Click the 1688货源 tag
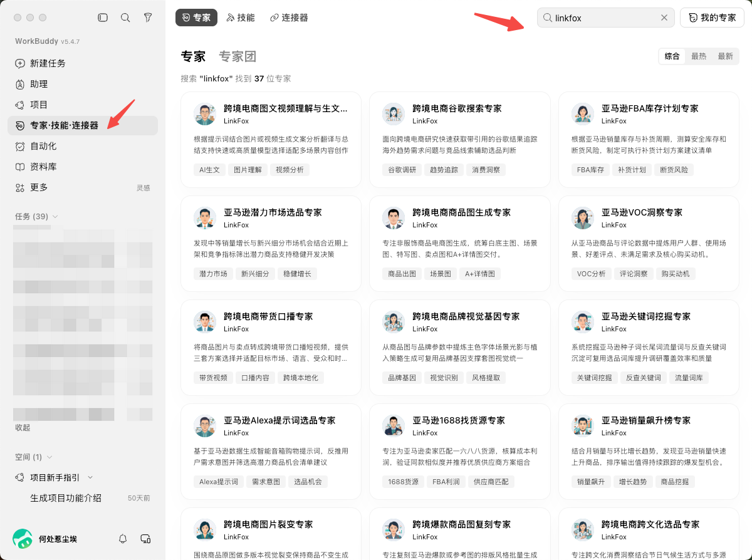Image resolution: width=752 pixels, height=560 pixels. point(403,482)
